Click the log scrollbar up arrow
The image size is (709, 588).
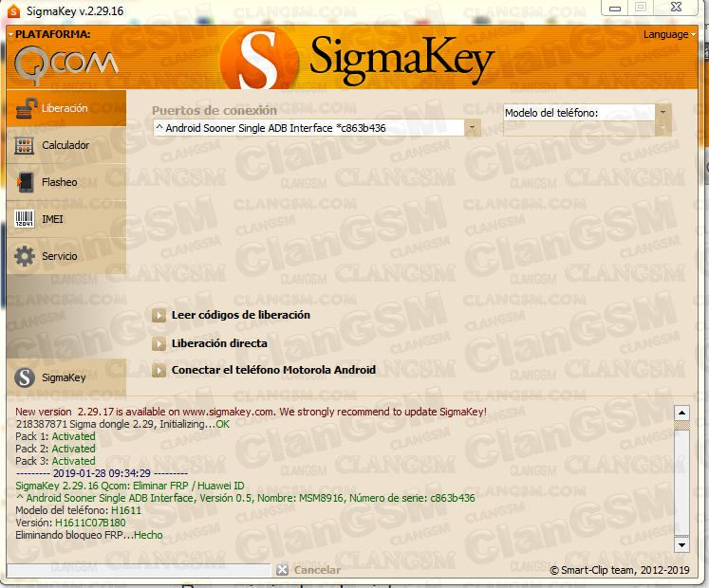pos(681,413)
